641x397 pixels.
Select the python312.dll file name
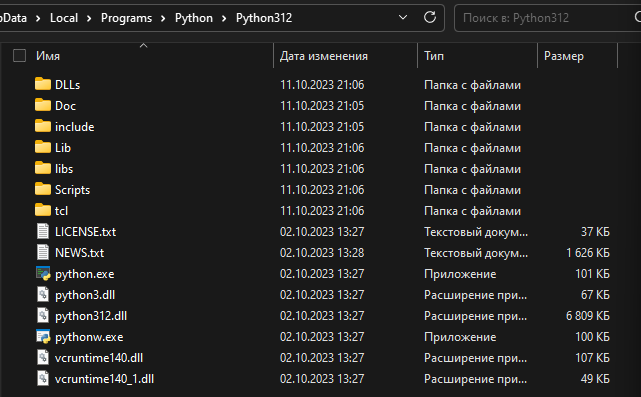click(91, 316)
